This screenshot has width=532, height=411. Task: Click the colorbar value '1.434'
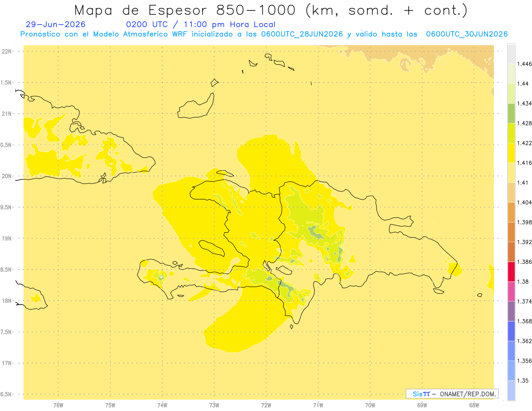[x=525, y=103]
